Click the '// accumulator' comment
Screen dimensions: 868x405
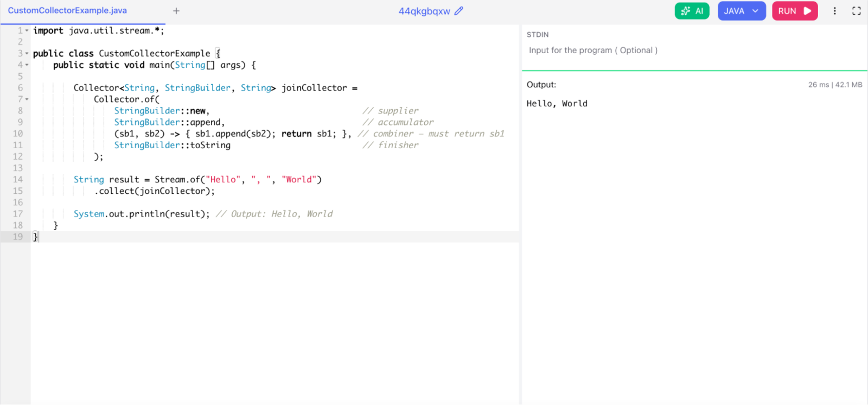click(x=398, y=122)
